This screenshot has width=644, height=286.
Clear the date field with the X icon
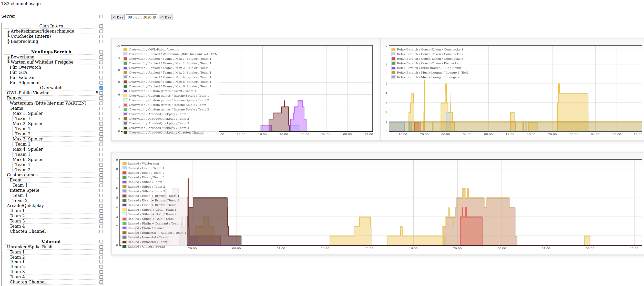click(154, 17)
